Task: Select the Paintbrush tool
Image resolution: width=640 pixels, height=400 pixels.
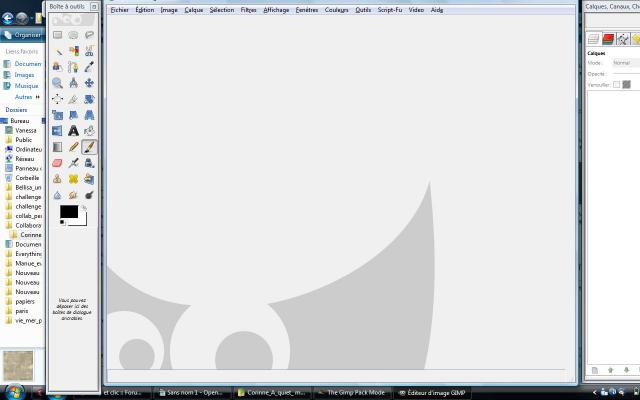Action: 89,147
